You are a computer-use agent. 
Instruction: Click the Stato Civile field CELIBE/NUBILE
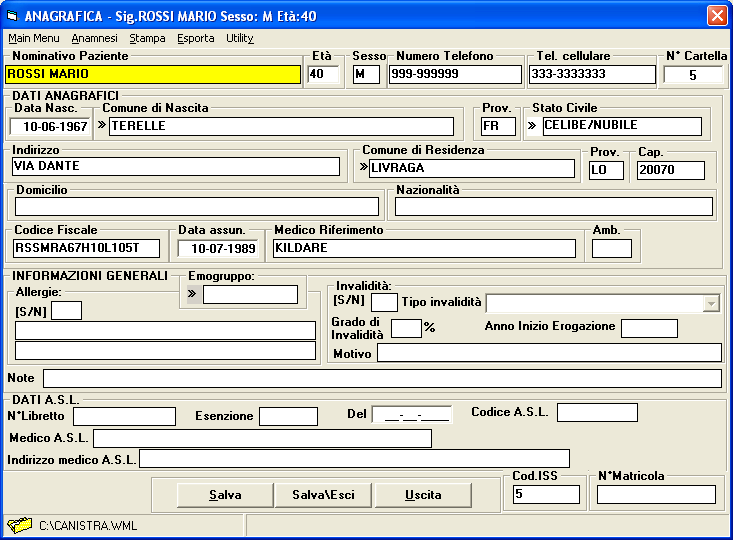[622, 126]
